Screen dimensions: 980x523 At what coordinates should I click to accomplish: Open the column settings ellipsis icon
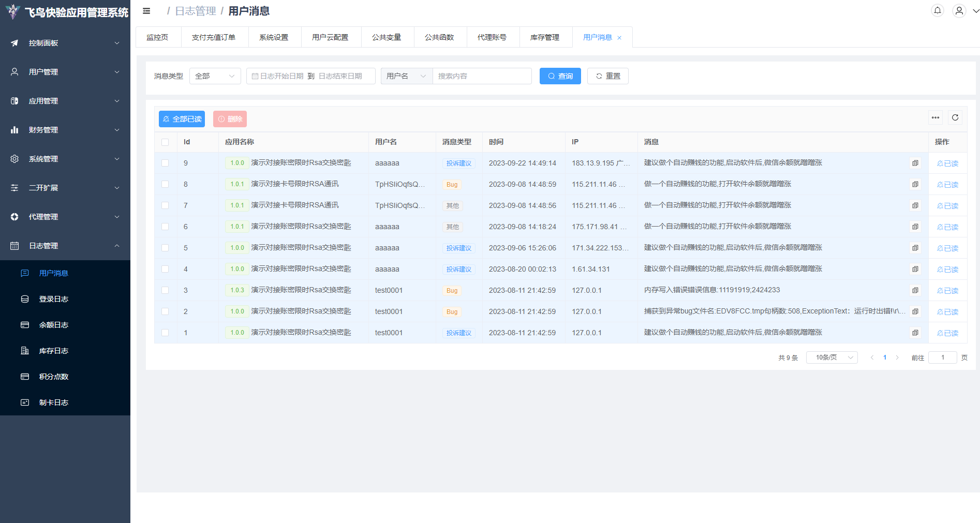coord(935,118)
